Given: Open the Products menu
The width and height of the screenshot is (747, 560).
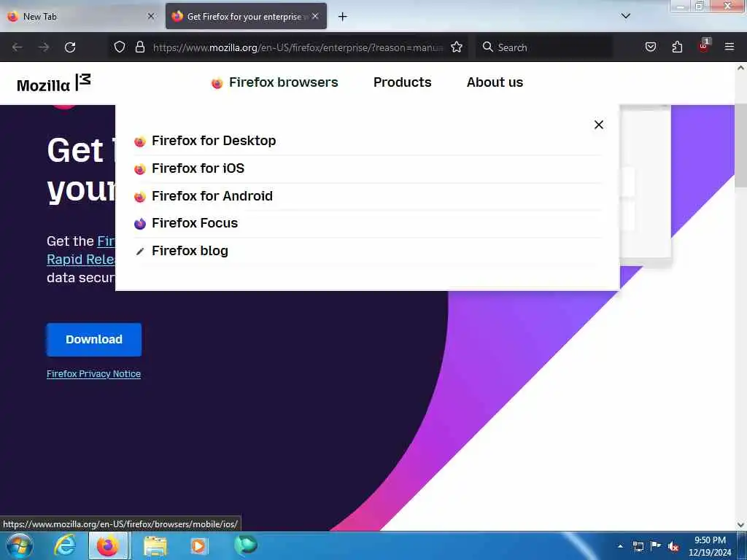Looking at the screenshot, I should (402, 82).
